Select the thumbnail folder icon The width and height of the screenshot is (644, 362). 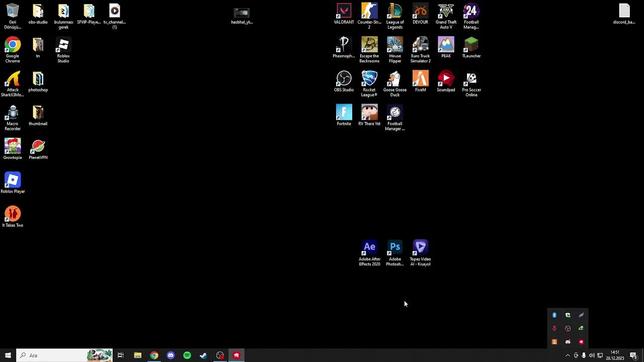[38, 115]
